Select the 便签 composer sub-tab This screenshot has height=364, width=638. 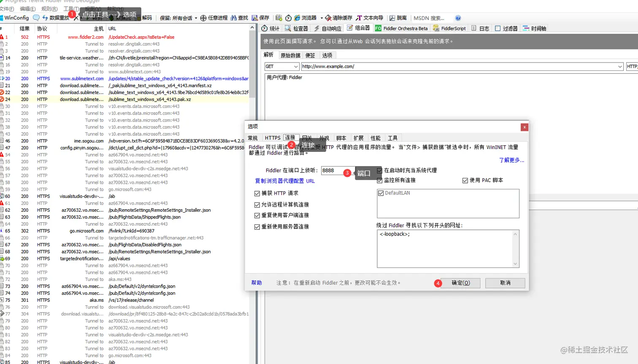tap(310, 55)
